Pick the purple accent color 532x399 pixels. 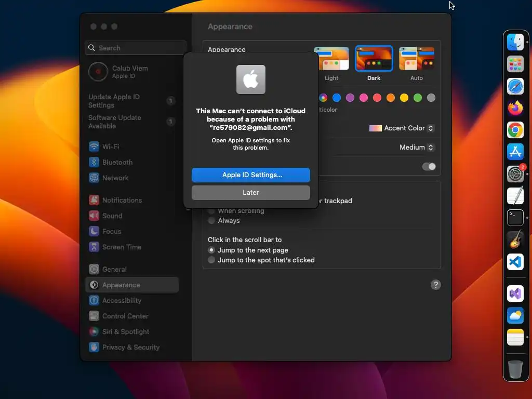pyautogui.click(x=350, y=98)
